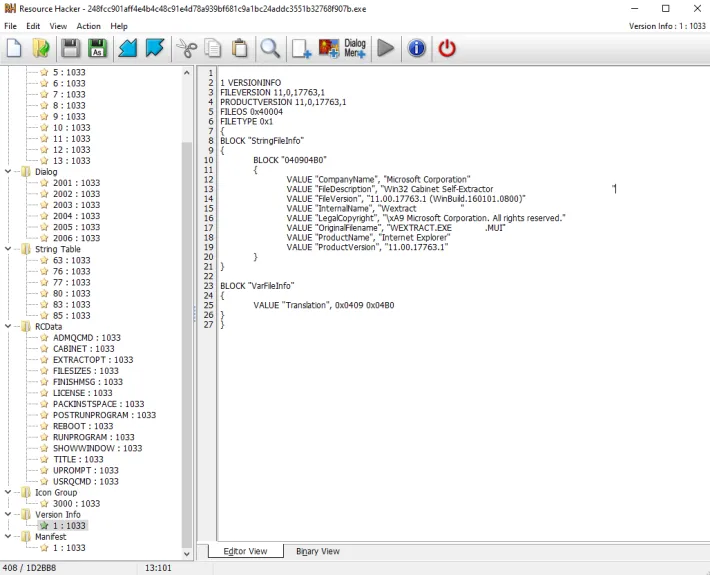This screenshot has width=710, height=575.
Task: Switch to the Binary View tab
Action: (x=318, y=551)
